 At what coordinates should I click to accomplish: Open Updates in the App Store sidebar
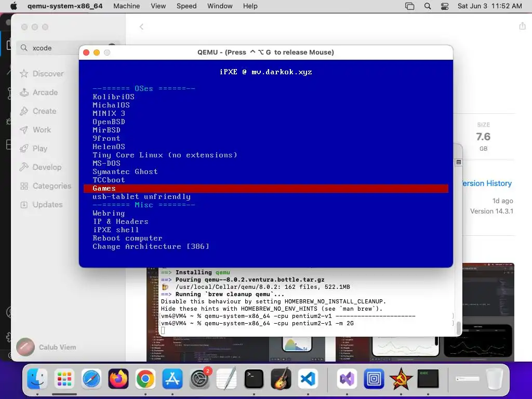pyautogui.click(x=42, y=205)
